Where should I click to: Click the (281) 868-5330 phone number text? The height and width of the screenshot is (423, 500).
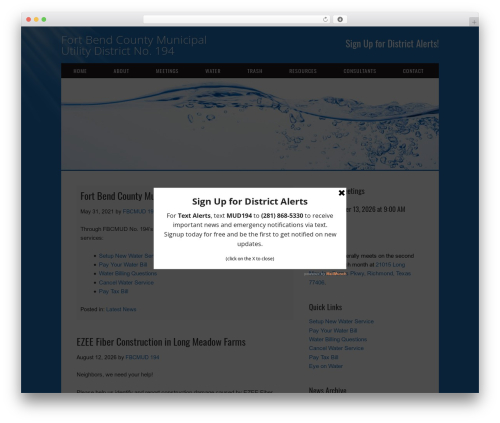pos(282,216)
